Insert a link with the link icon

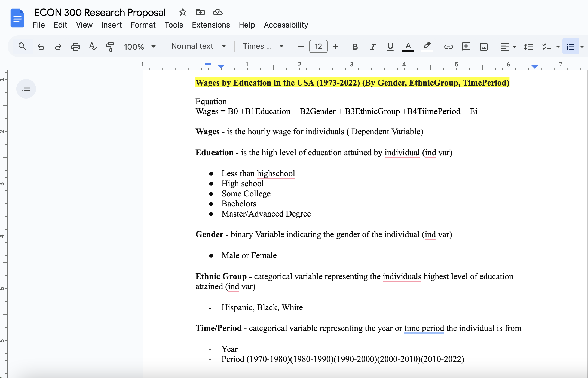(x=448, y=47)
